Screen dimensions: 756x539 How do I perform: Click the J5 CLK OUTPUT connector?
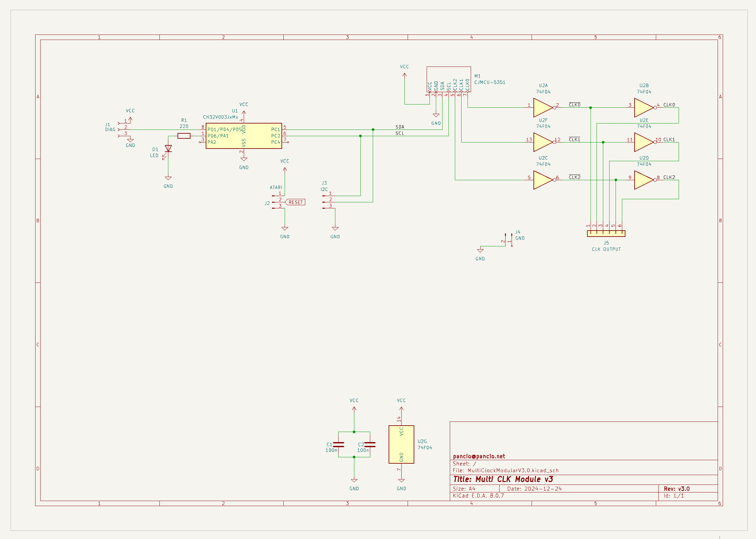click(606, 234)
